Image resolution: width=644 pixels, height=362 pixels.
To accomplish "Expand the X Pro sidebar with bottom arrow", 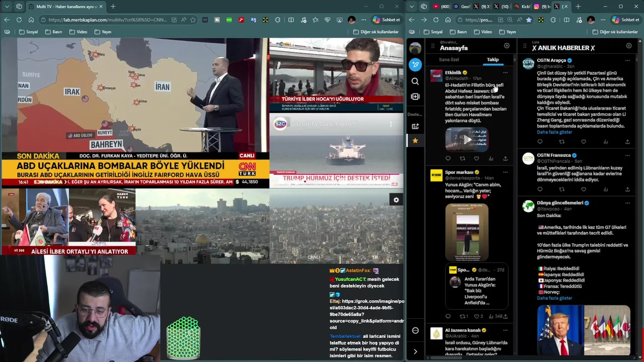I will (415, 351).
